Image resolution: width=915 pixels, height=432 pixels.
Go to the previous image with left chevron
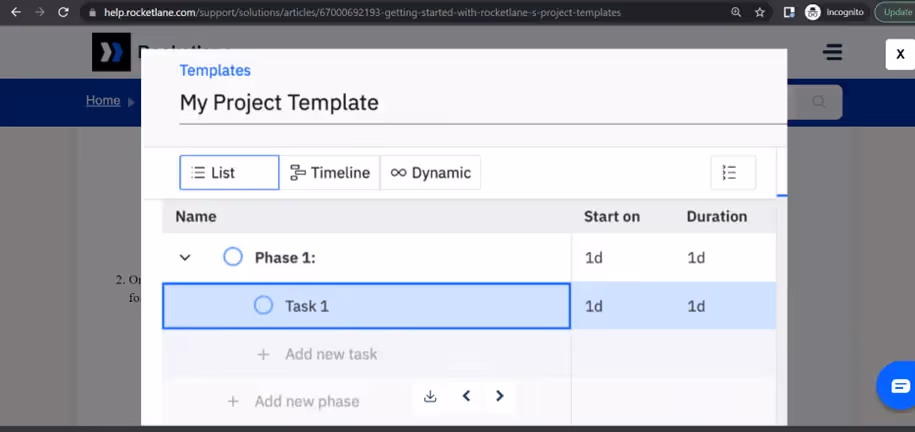[x=466, y=396]
